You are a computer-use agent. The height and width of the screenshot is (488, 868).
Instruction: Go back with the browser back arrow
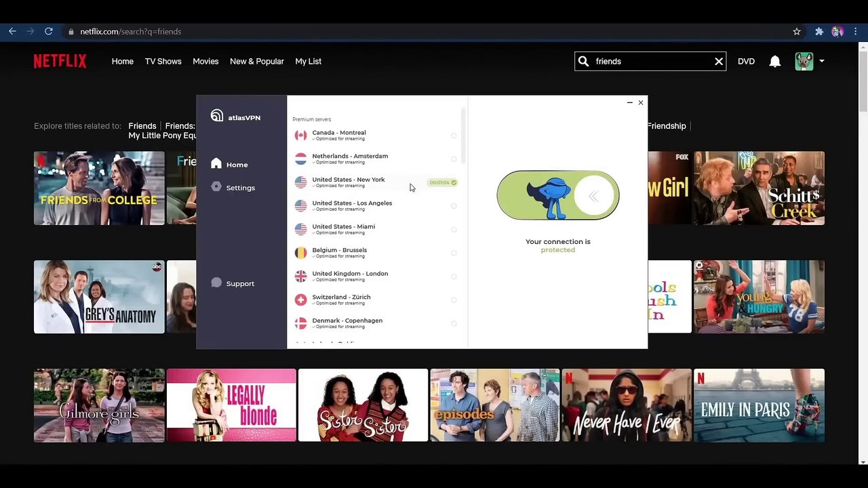[12, 31]
